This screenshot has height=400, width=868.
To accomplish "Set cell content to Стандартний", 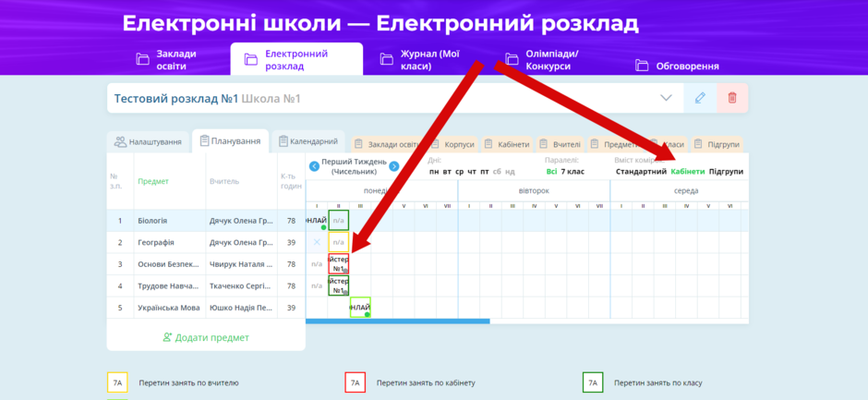I will pos(641,172).
